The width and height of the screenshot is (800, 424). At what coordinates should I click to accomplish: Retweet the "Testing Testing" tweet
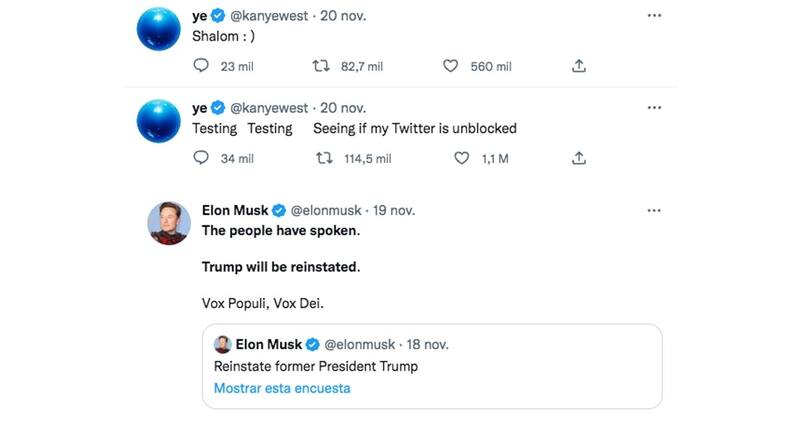pos(322,158)
